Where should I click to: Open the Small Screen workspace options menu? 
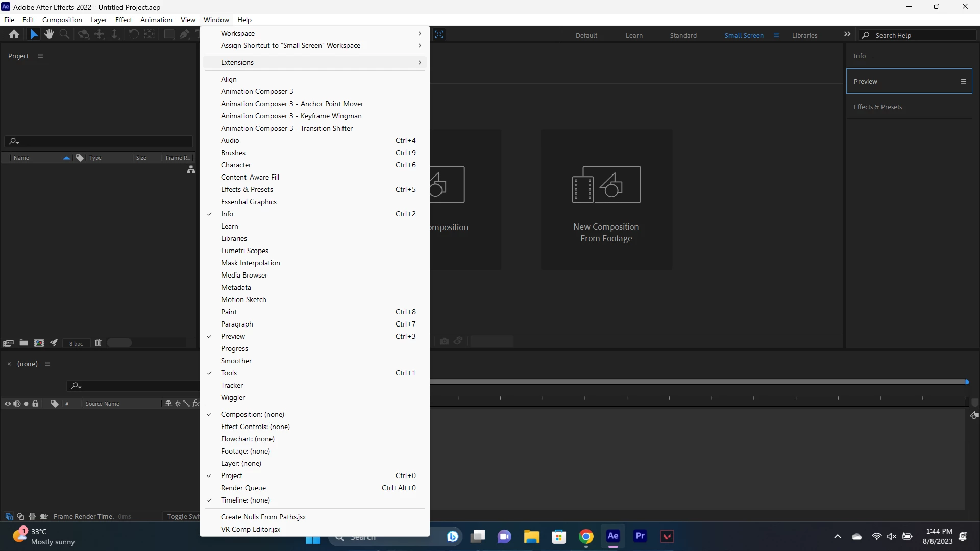point(776,35)
